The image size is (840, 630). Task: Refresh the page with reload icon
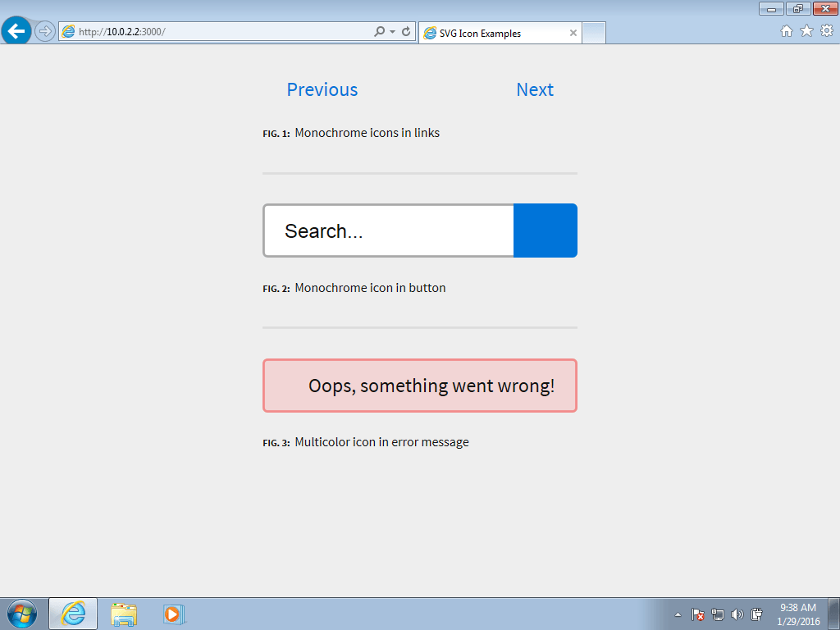coord(406,32)
